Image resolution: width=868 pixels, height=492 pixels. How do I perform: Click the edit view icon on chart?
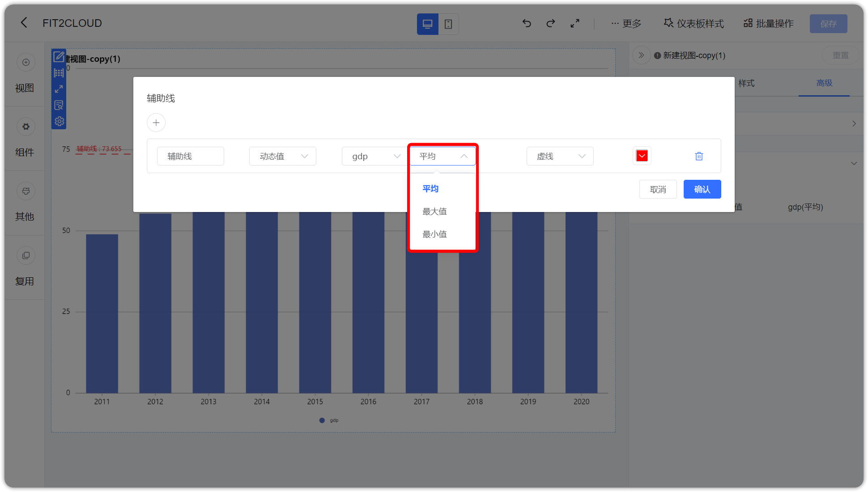pos(59,56)
